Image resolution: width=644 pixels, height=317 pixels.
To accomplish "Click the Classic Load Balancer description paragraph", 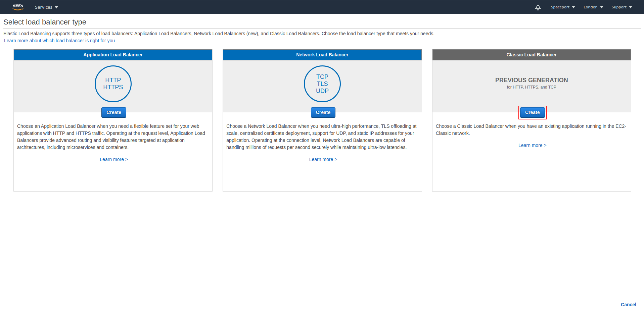I will [x=531, y=130].
